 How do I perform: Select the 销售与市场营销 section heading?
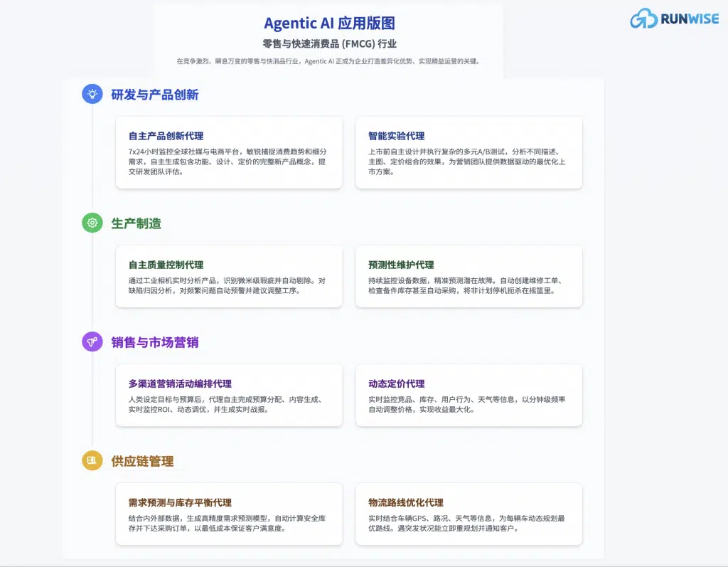154,342
